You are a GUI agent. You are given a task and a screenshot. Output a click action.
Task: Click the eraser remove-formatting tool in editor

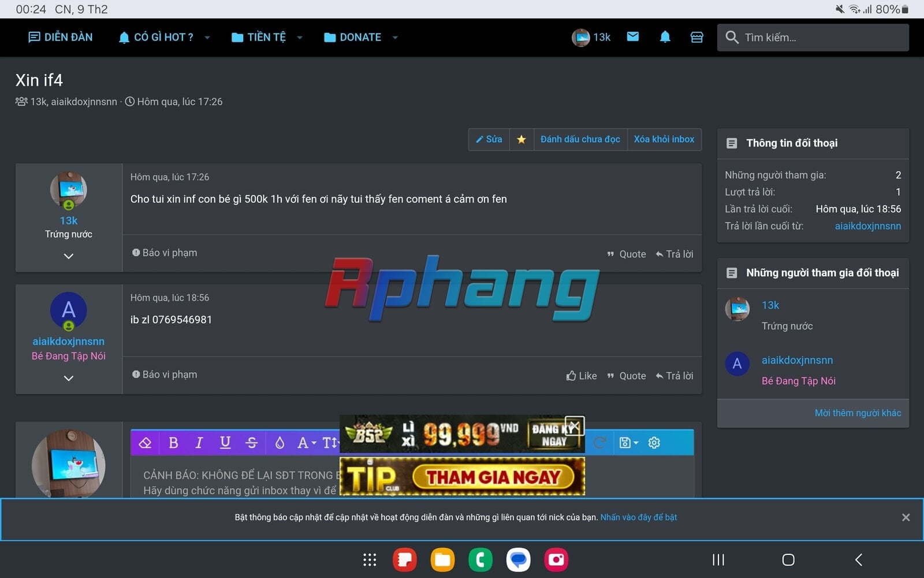pos(145,443)
